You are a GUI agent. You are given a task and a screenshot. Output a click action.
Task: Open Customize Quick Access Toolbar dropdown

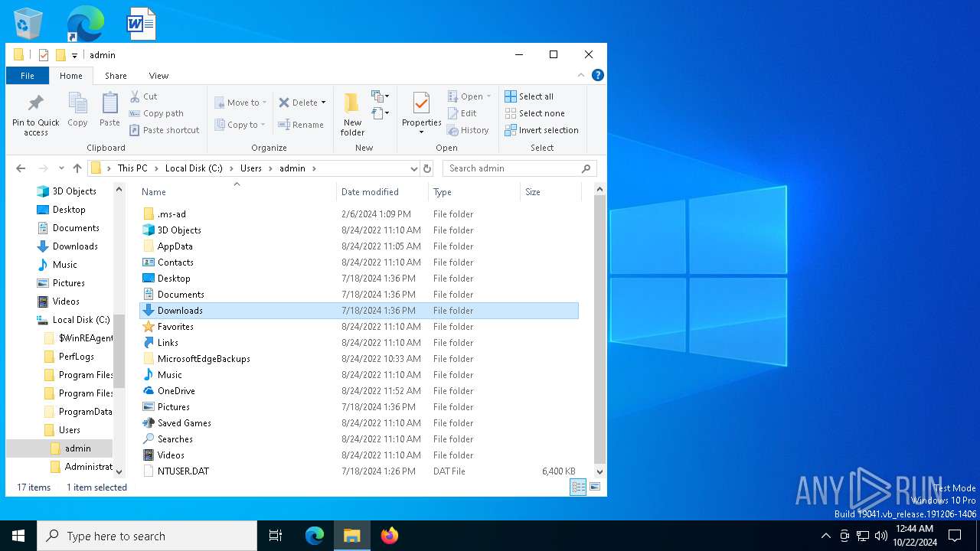tap(74, 55)
